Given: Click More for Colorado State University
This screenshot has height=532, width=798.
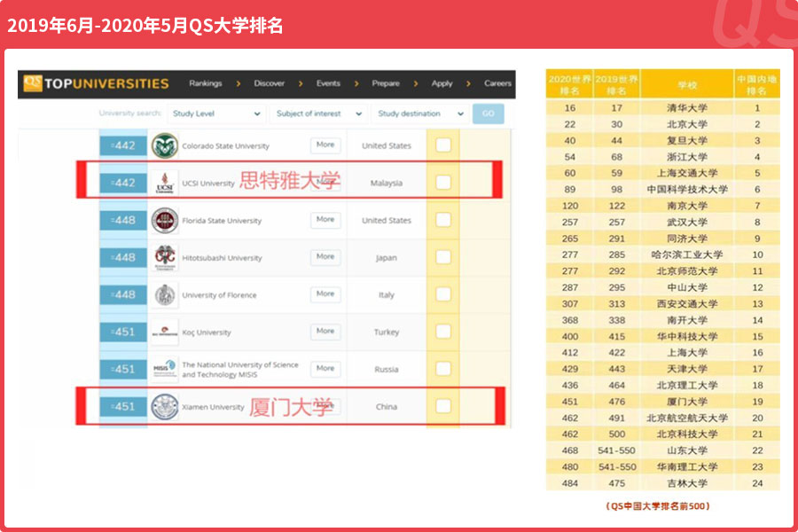Looking at the screenshot, I should point(325,145).
